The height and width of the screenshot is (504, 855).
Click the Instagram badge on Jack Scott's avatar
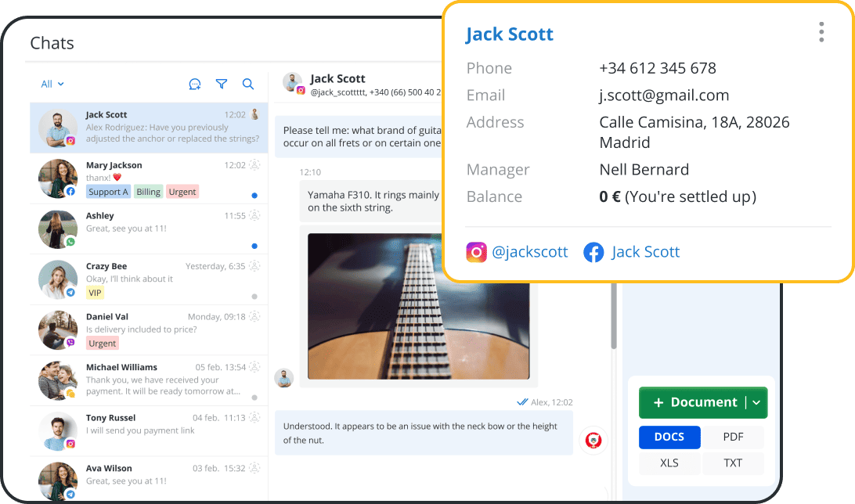(70, 140)
